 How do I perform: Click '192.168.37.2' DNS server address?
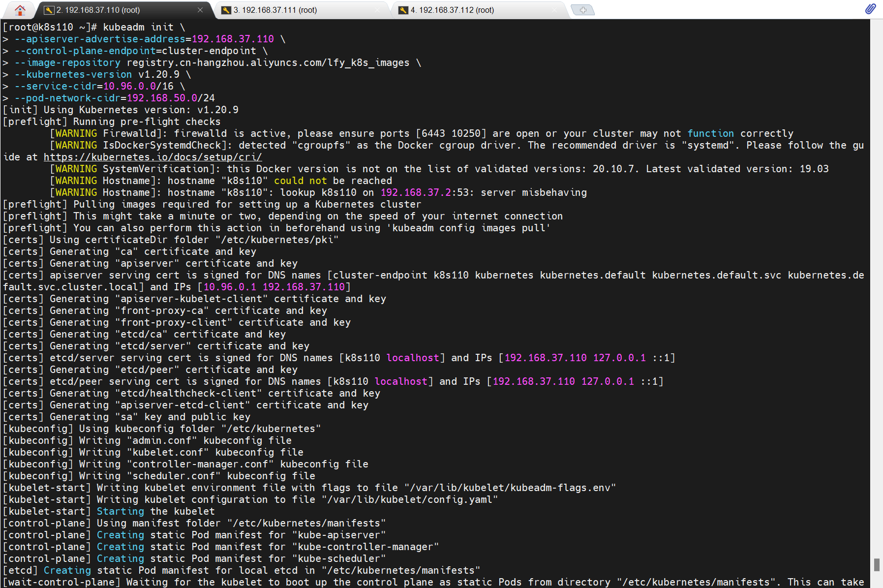(x=416, y=192)
